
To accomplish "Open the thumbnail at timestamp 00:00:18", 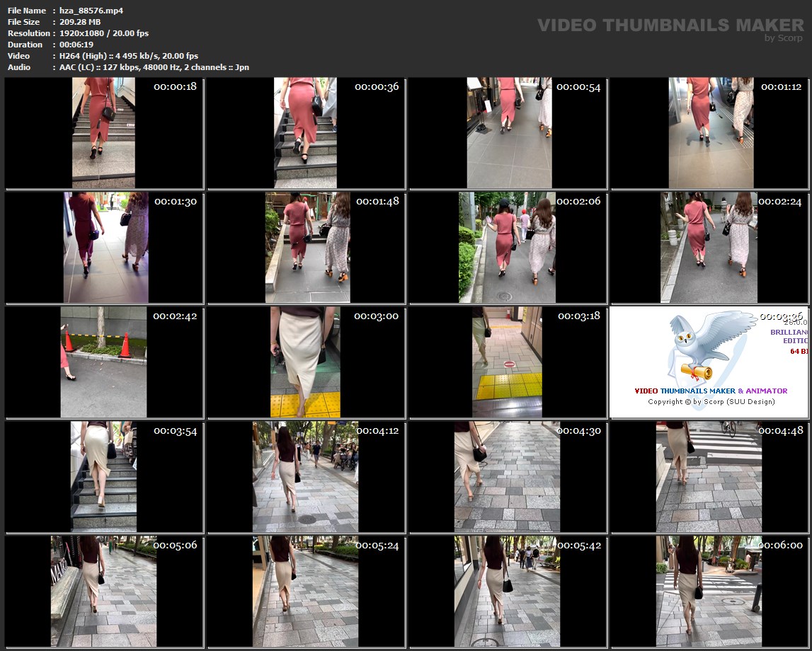I will [x=103, y=133].
